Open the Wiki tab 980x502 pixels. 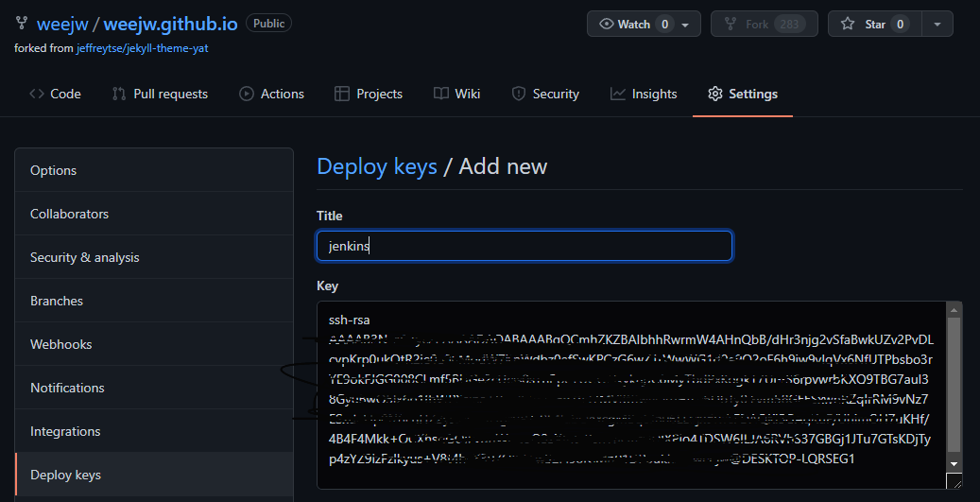click(x=456, y=94)
